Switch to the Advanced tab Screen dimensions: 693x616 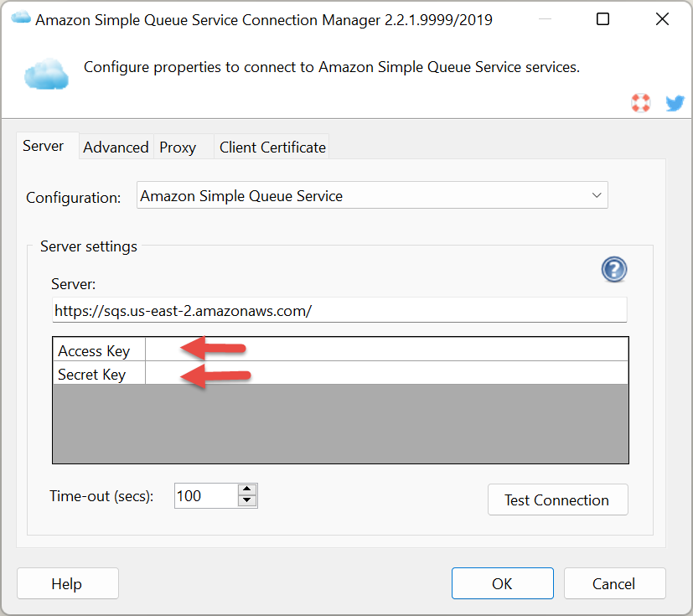[x=116, y=148]
